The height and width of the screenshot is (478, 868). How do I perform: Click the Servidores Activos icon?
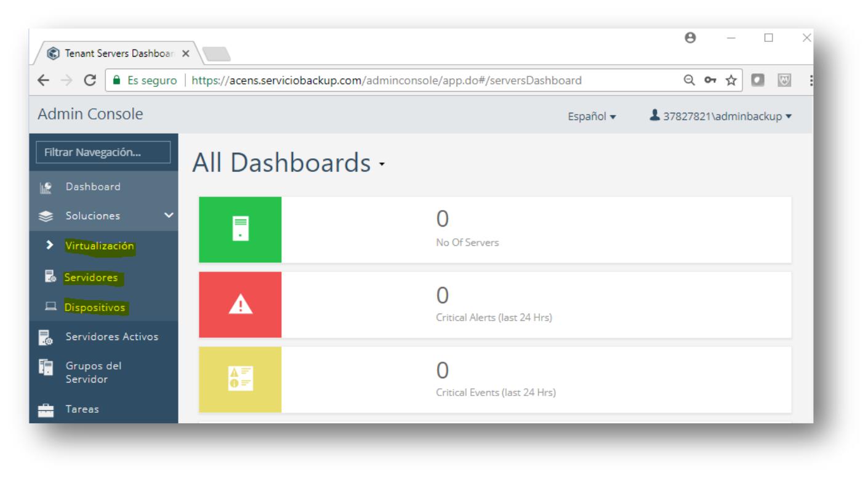tap(46, 337)
